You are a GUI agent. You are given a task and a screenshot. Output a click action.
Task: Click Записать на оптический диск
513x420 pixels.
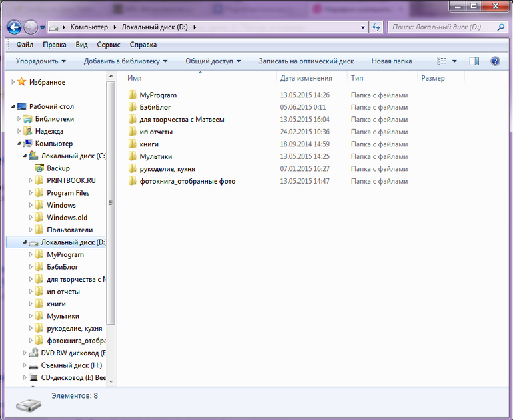306,61
